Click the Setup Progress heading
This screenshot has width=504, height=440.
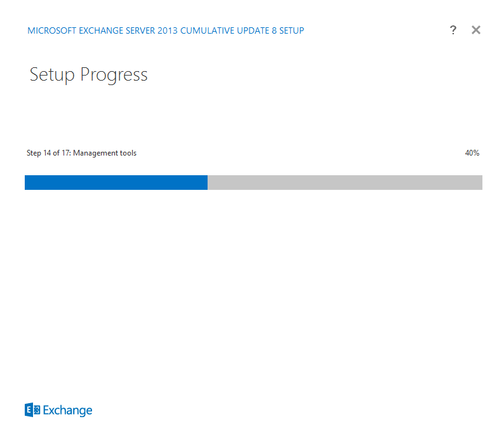point(88,75)
